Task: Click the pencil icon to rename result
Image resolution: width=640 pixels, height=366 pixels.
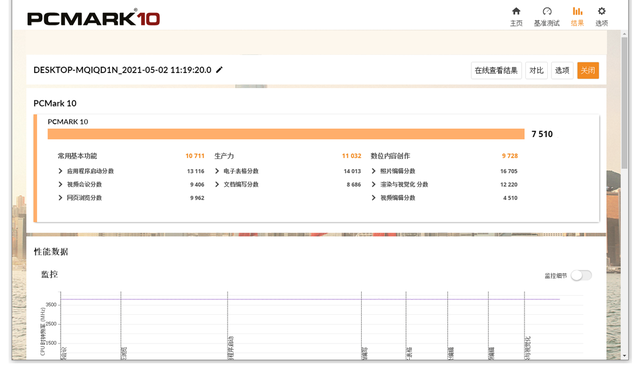Action: coord(219,70)
